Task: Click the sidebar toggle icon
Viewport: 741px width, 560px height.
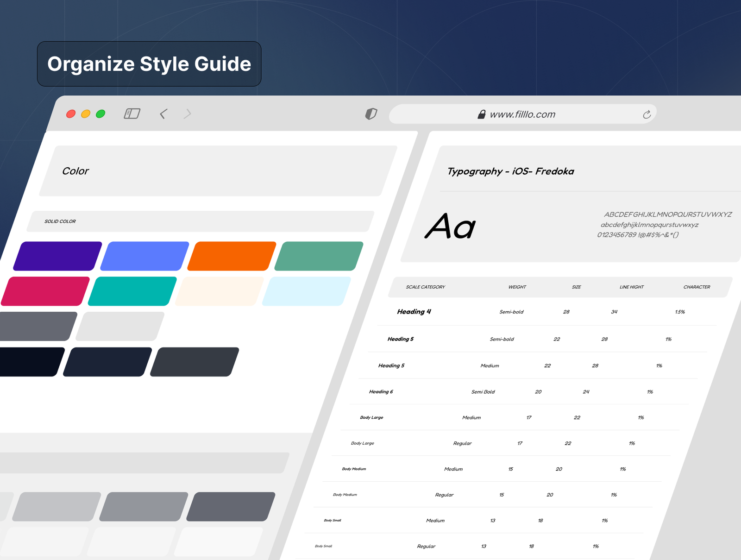Action: (x=132, y=113)
